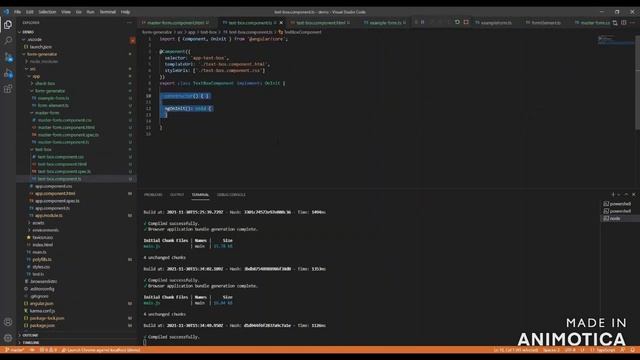
Task: Open text-box.component.spec.ts in explorer
Action: tap(64, 171)
